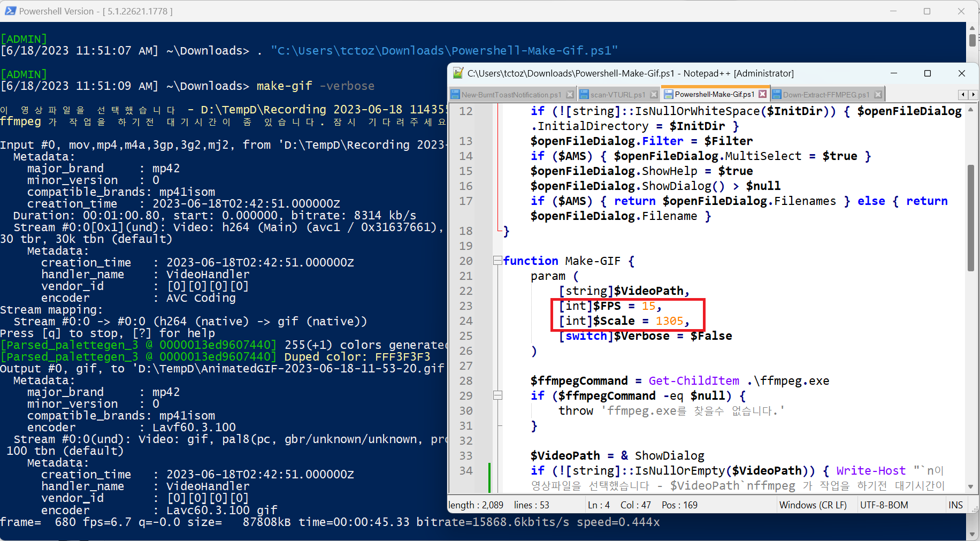
Task: Click line number 34 in Notepad++ margin
Action: click(466, 470)
